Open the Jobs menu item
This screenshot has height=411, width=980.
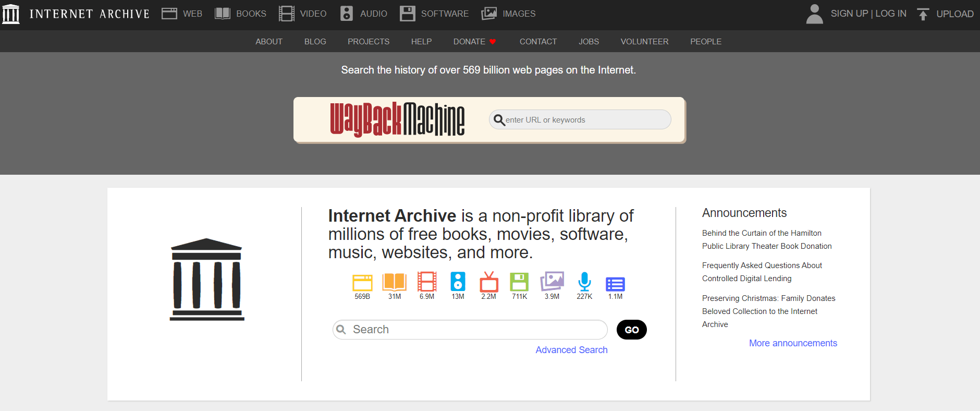(589, 42)
